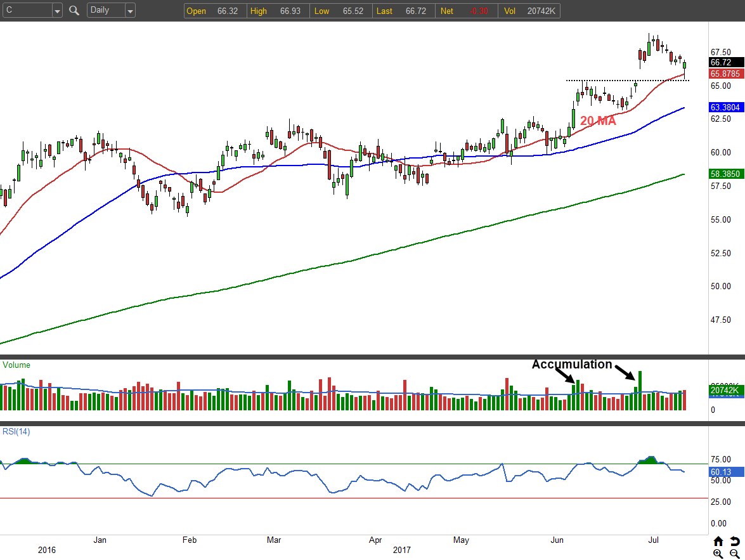Click the 60.00 price axis label
This screenshot has height=560, width=745.
tap(721, 153)
